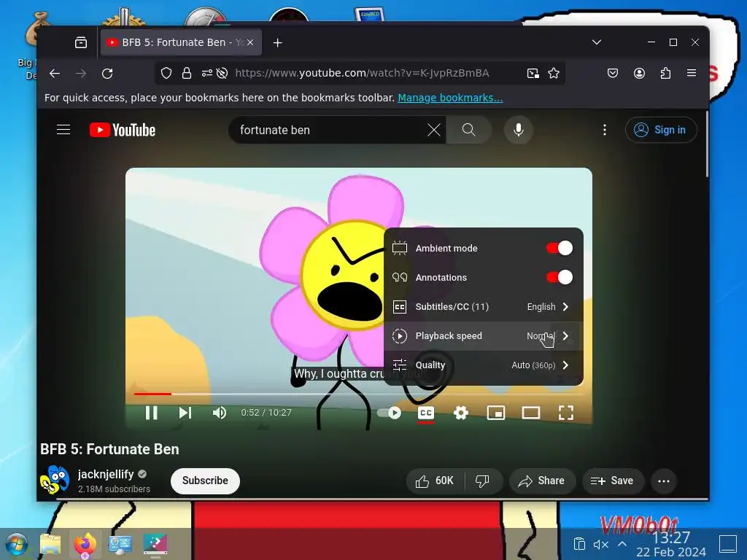
Task: Click the video progress bar
Action: 358,394
